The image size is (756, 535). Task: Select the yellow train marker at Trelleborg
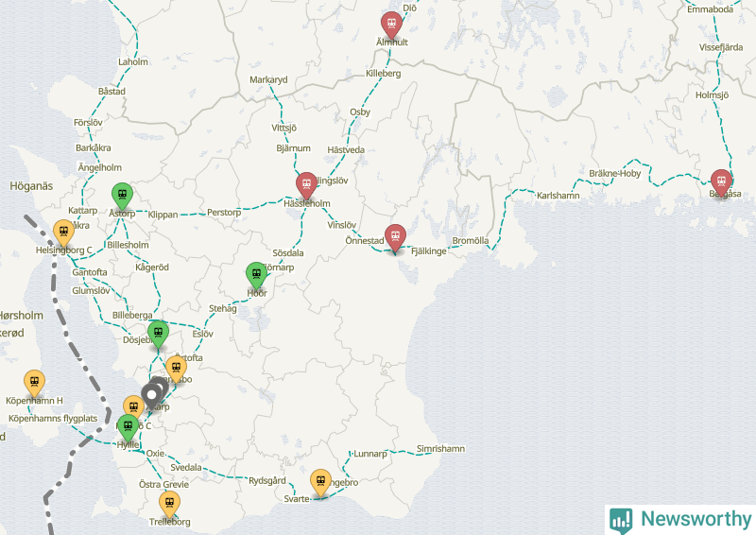pos(169,504)
